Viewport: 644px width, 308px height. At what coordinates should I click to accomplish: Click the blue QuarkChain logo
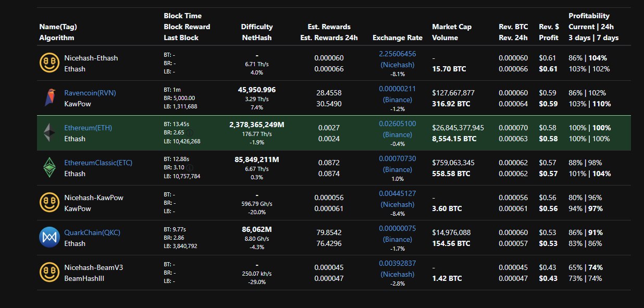tap(49, 238)
